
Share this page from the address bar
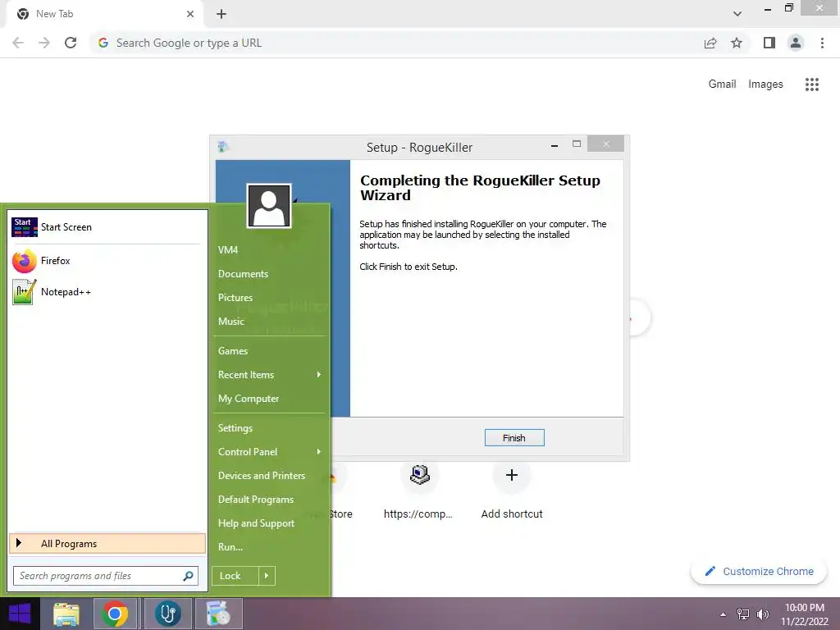(710, 43)
